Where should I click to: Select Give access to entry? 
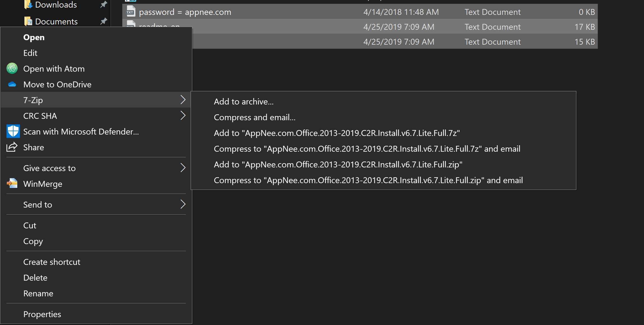(x=96, y=168)
